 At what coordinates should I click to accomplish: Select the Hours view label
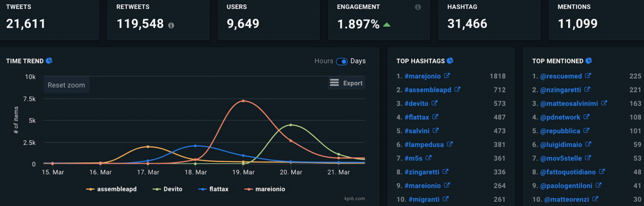point(323,61)
